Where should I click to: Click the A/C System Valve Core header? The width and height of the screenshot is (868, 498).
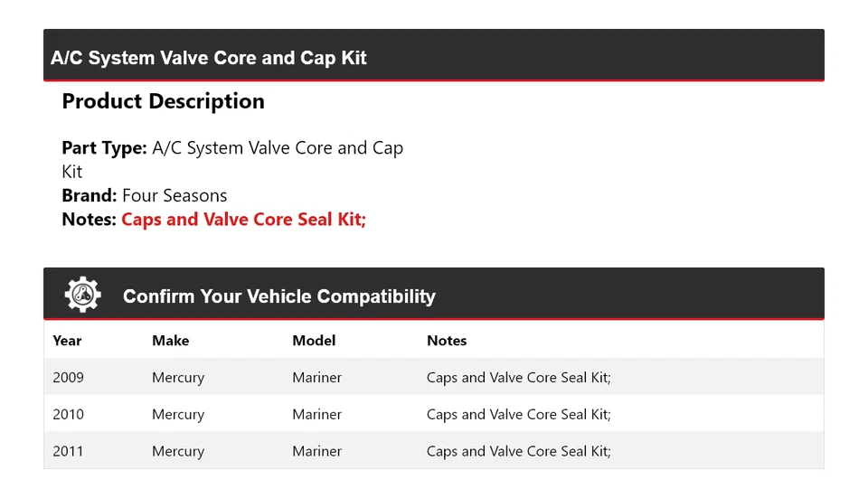[209, 58]
